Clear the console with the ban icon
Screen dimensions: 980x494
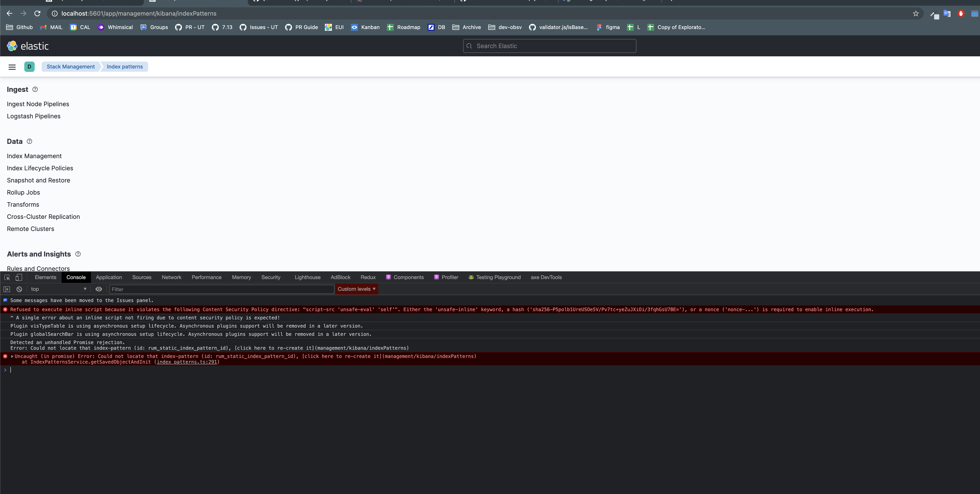19,289
